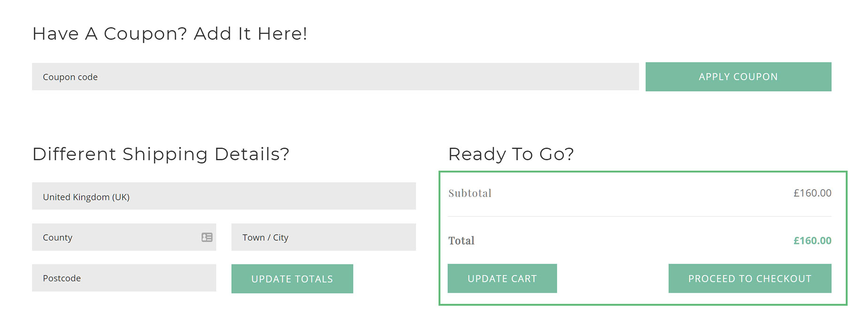The height and width of the screenshot is (329, 868).
Task: Open the United Kingdom (UK) country dropdown
Action: [224, 196]
